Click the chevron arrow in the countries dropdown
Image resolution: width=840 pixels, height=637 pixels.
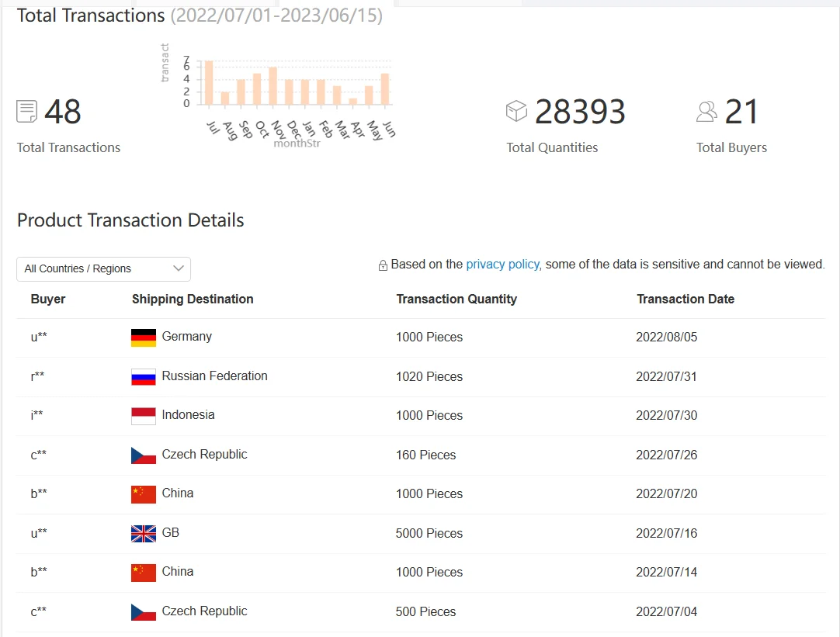(x=179, y=268)
